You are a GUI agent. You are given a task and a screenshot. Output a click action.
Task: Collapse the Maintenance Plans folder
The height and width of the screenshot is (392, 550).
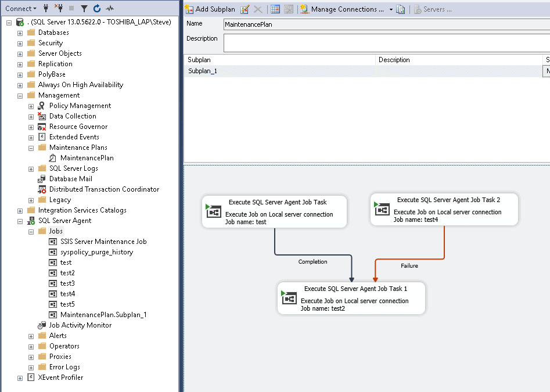(x=31, y=148)
